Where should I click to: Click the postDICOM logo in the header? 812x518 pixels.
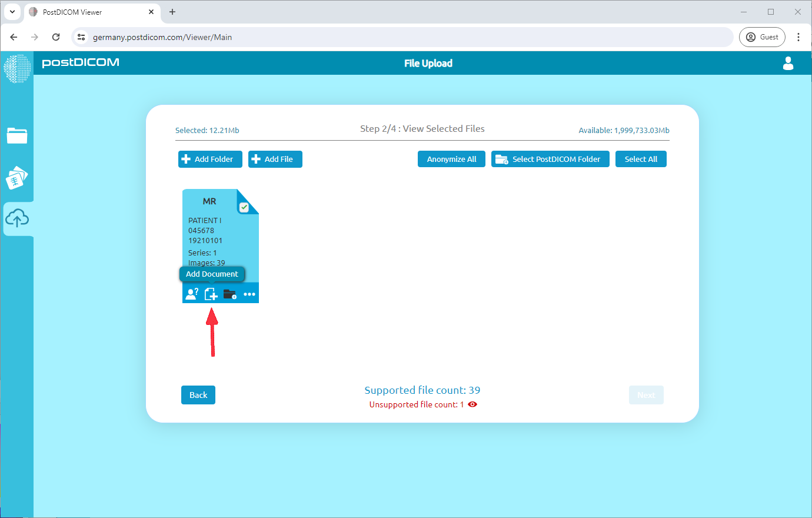[80, 63]
